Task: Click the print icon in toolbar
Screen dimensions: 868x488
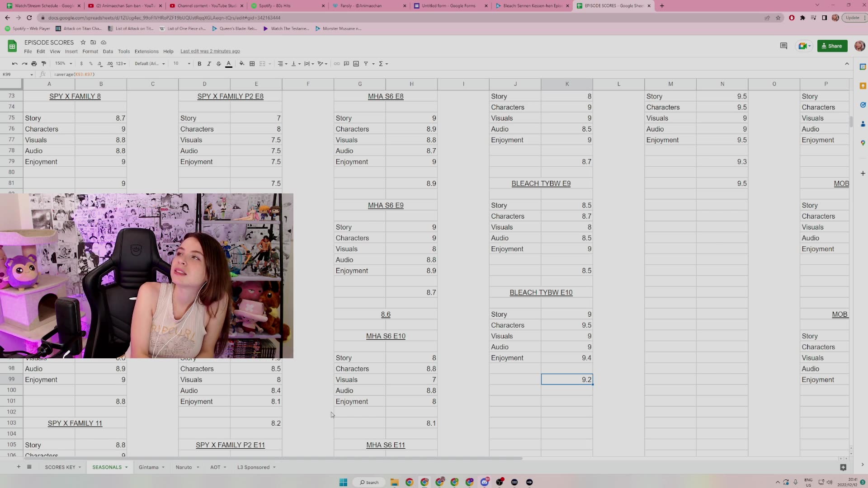Action: pyautogui.click(x=34, y=64)
